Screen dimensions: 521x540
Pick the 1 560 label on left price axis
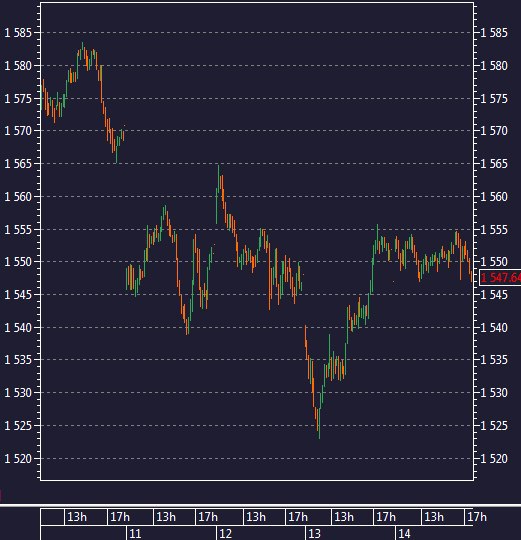pos(18,197)
